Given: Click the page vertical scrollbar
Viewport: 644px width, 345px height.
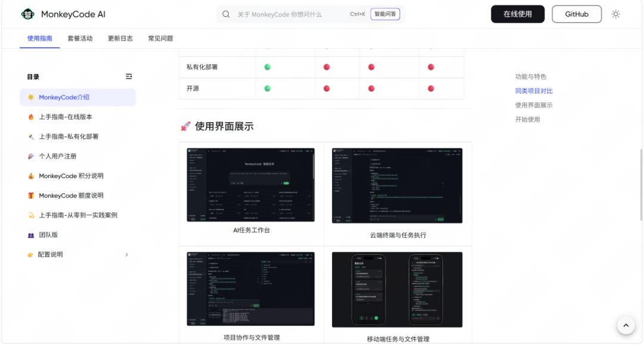Looking at the screenshot, I should [x=640, y=185].
